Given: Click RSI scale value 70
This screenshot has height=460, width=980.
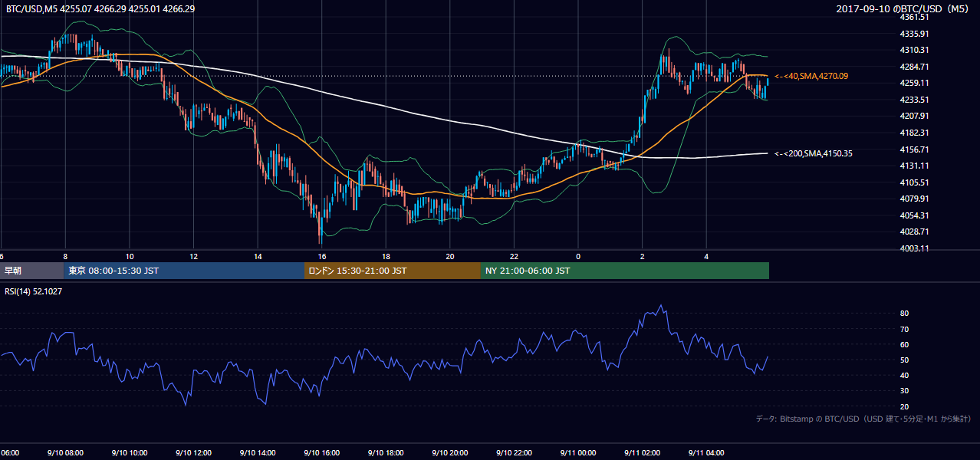Looking at the screenshot, I should (904, 329).
